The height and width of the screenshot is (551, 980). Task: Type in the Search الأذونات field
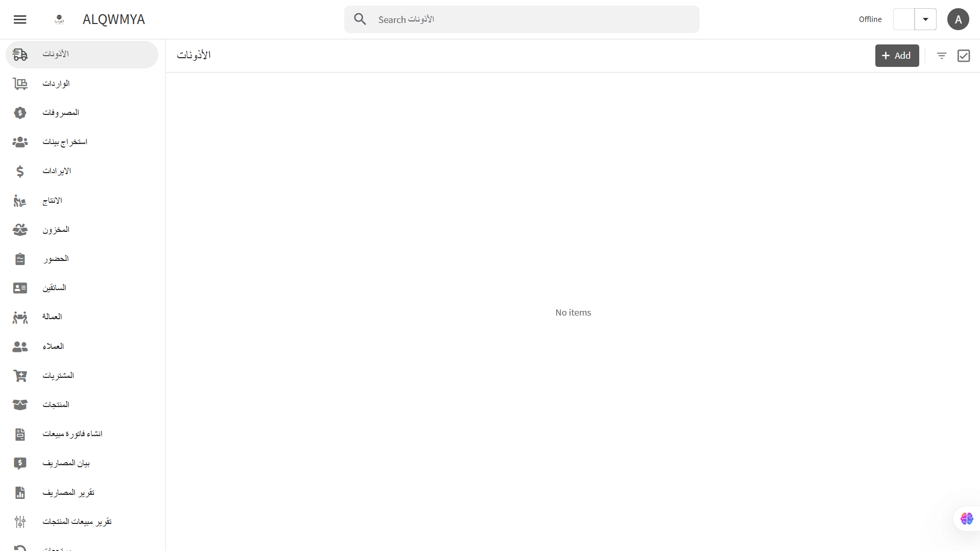[x=531, y=19]
